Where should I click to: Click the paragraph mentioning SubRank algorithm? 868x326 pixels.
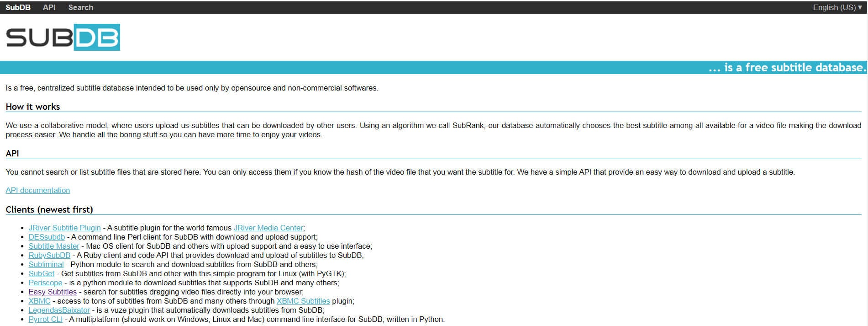(433, 130)
